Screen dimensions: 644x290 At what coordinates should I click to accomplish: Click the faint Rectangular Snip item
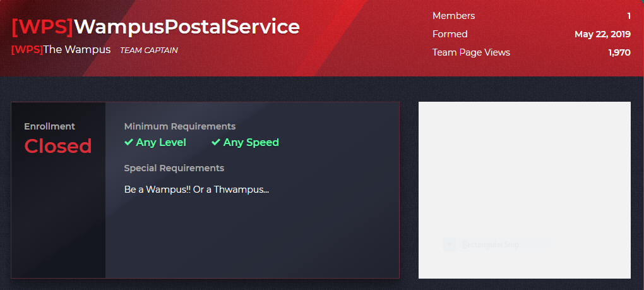(491, 245)
